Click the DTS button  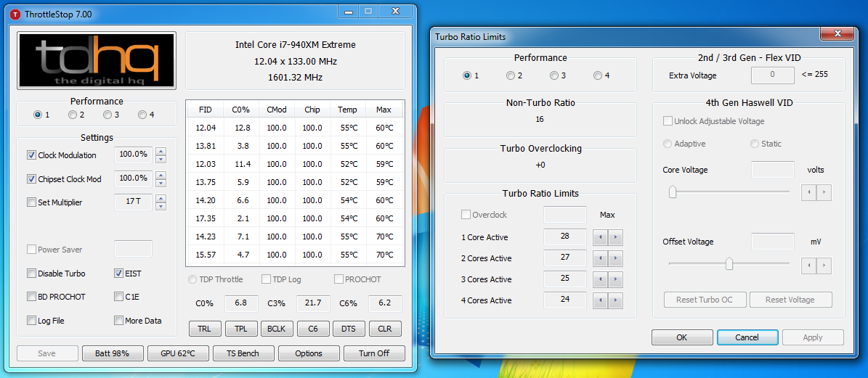[x=349, y=329]
